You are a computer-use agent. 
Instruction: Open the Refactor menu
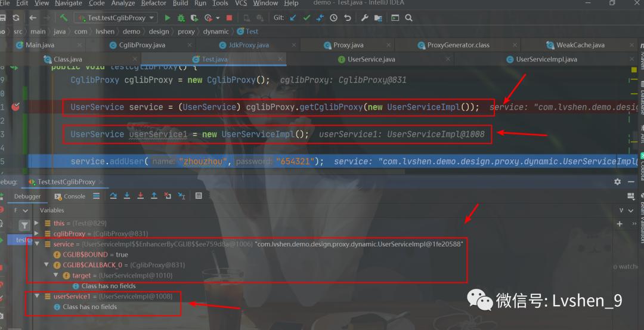153,3
